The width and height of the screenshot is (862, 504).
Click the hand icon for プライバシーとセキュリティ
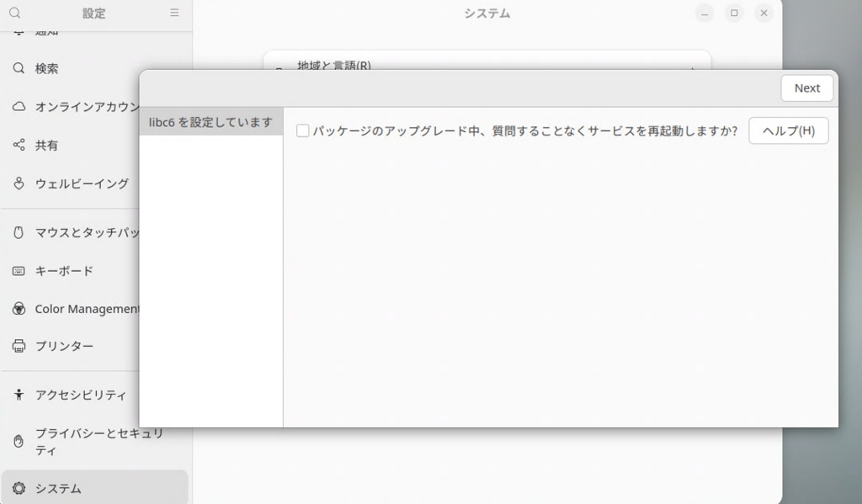click(19, 442)
